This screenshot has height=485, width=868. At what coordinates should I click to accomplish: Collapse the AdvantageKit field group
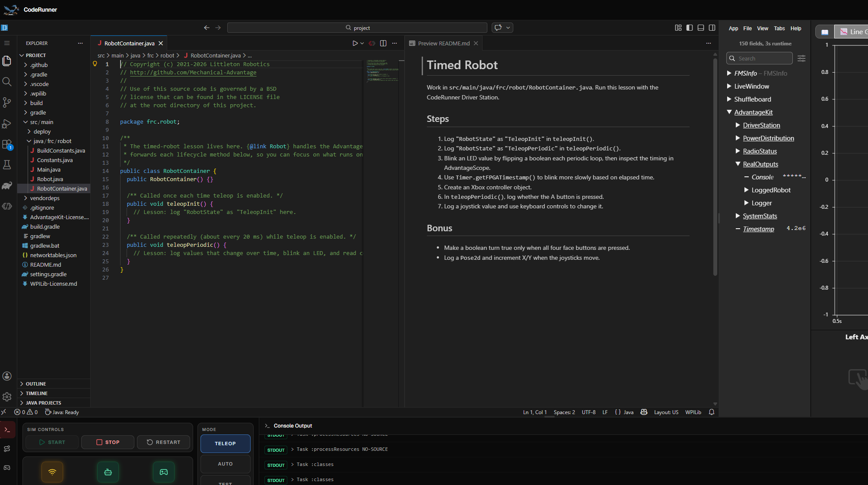[729, 112]
